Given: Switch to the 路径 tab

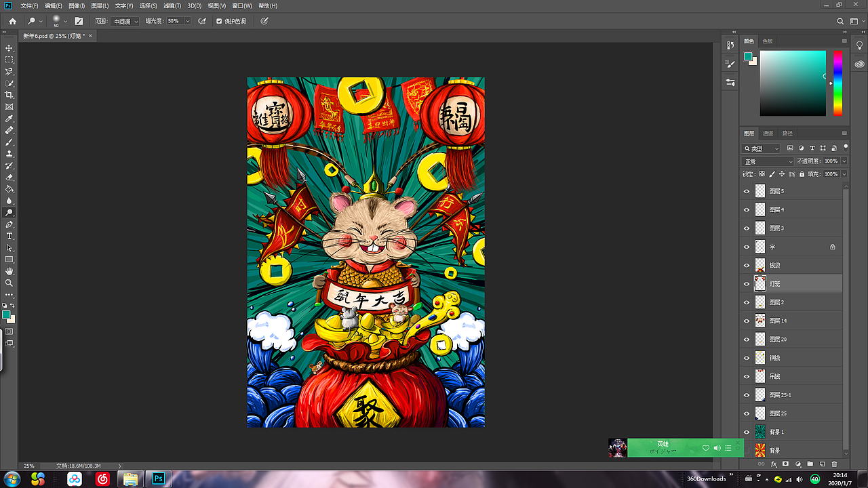Looking at the screenshot, I should coord(787,134).
